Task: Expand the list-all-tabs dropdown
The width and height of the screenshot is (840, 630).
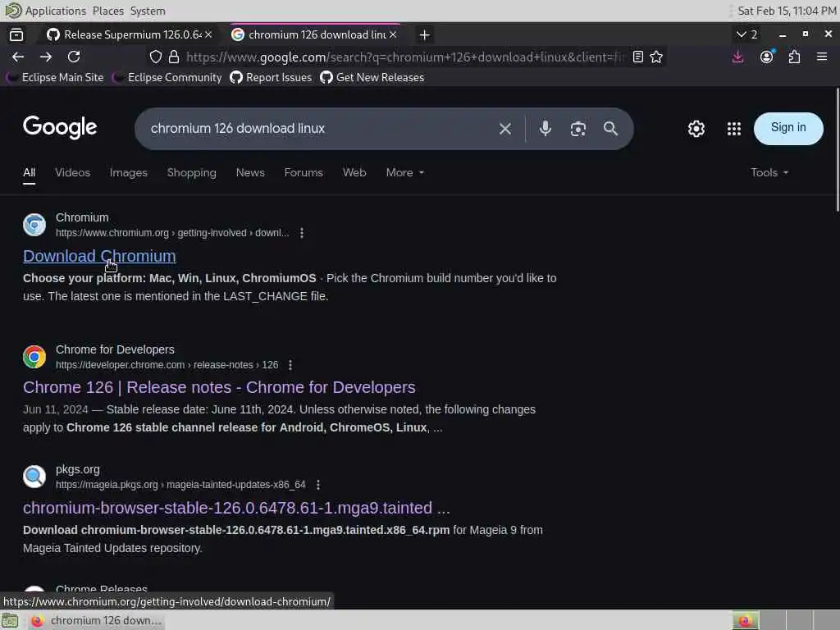Action: pyautogui.click(x=746, y=34)
